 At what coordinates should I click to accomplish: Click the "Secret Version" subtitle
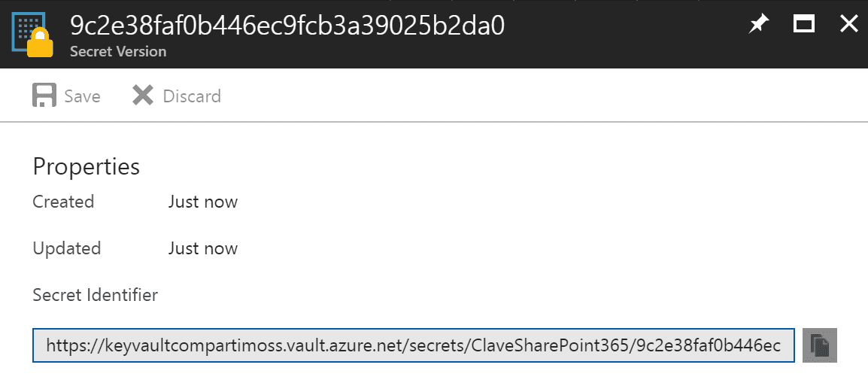118,51
